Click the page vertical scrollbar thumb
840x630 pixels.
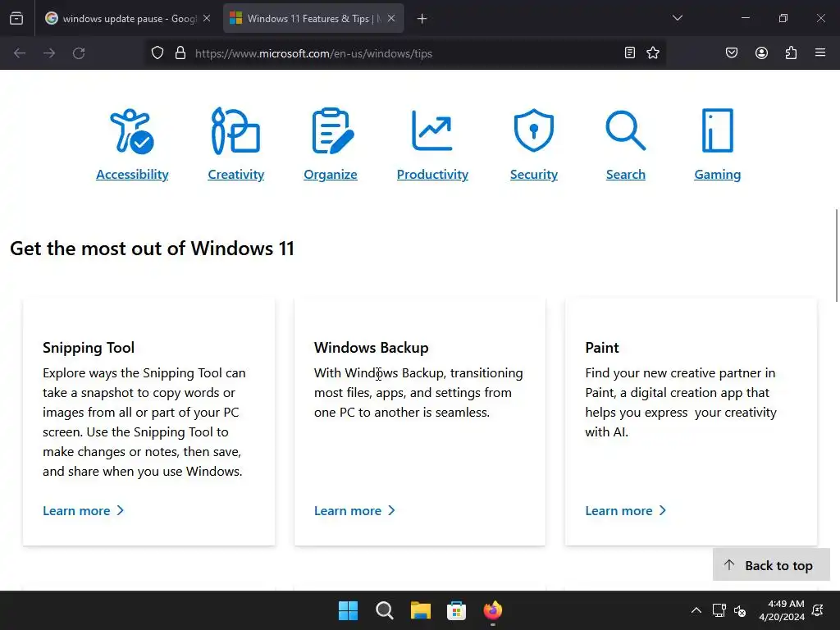coord(836,256)
